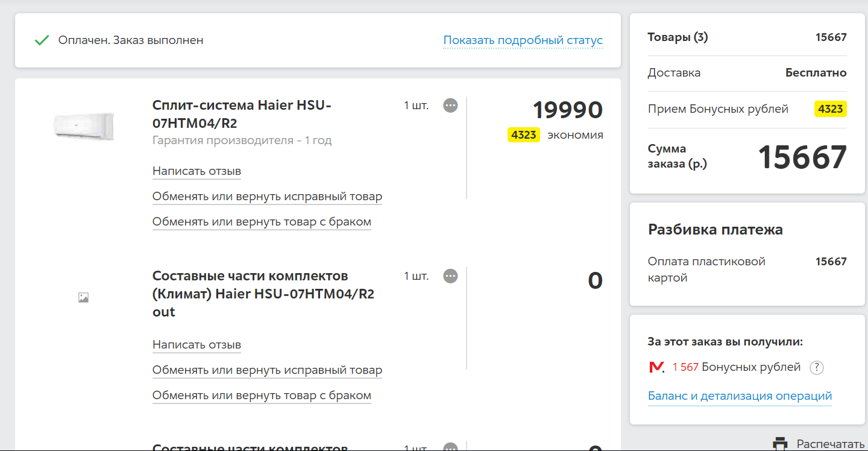Click 'Товары (3)' summary row label
The width and height of the screenshot is (868, 451).
pyautogui.click(x=678, y=37)
